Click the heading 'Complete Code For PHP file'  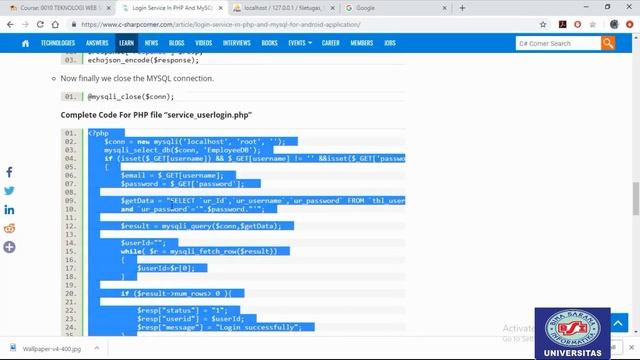point(156,115)
